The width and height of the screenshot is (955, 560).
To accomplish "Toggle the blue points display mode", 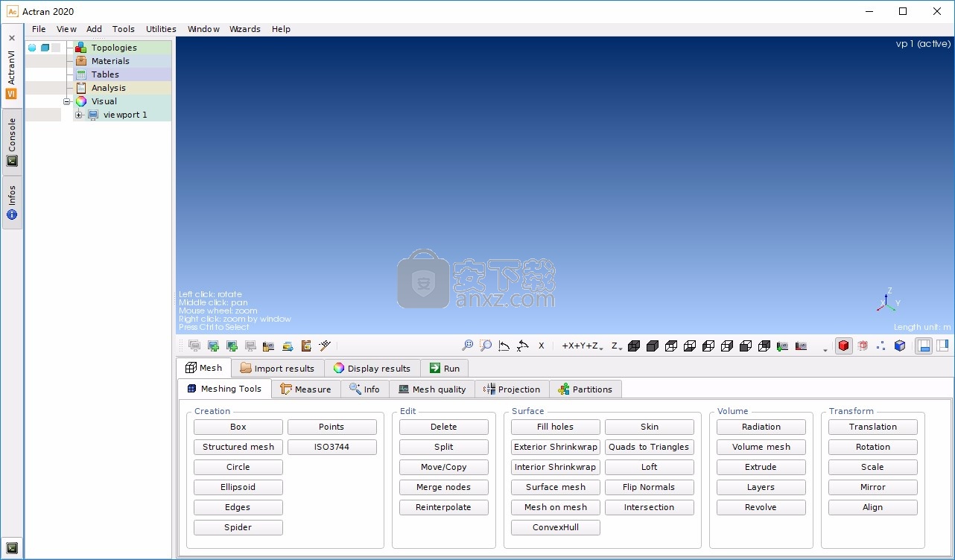I will pos(881,346).
